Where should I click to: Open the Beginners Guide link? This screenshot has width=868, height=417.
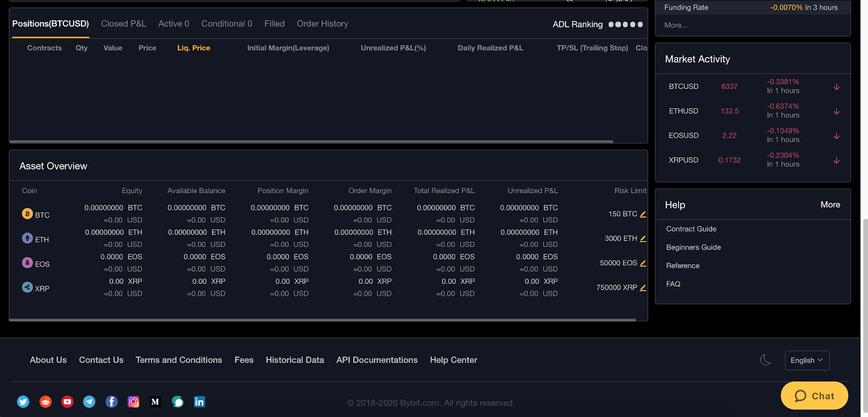[x=693, y=248]
